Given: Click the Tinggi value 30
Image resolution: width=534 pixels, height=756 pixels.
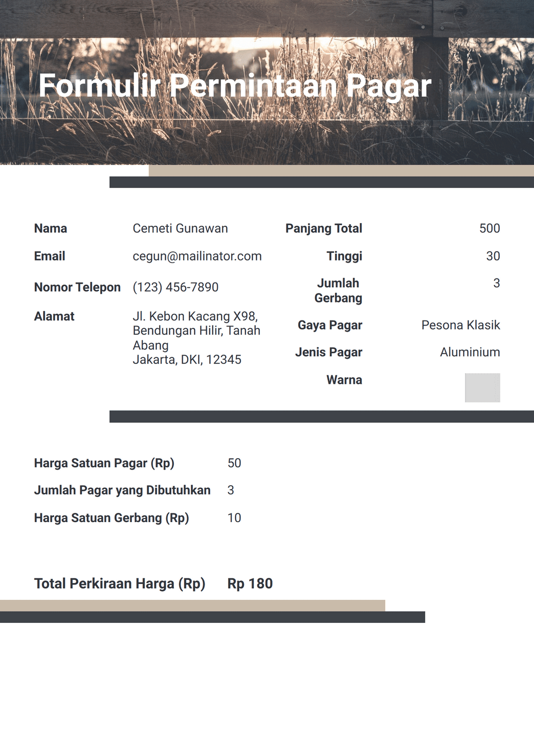Looking at the screenshot, I should 494,256.
